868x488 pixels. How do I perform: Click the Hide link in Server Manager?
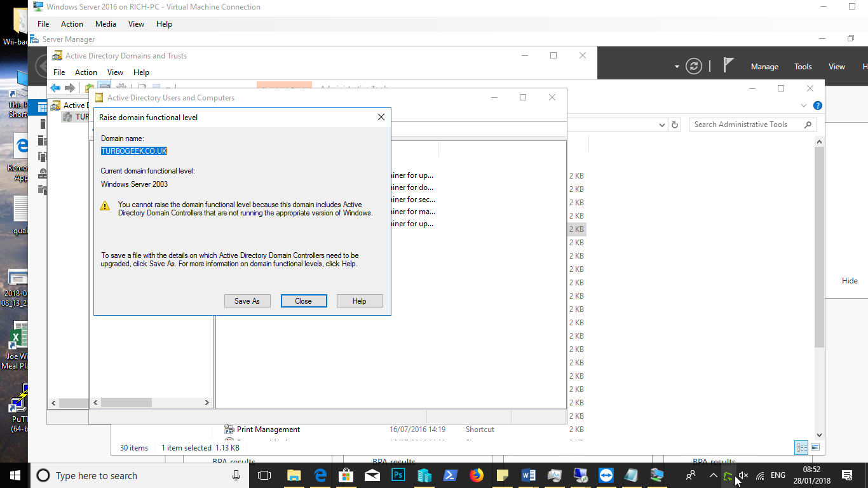coord(850,281)
